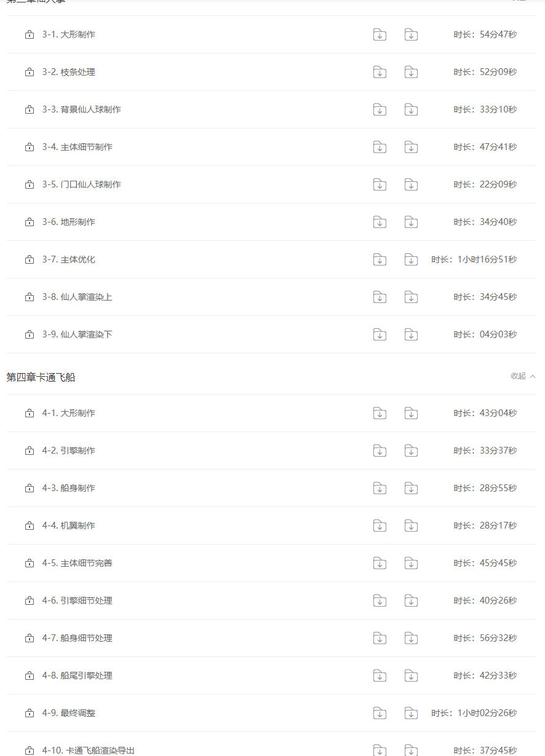Open lesson 3-4. 主体细节制作

tap(78, 147)
